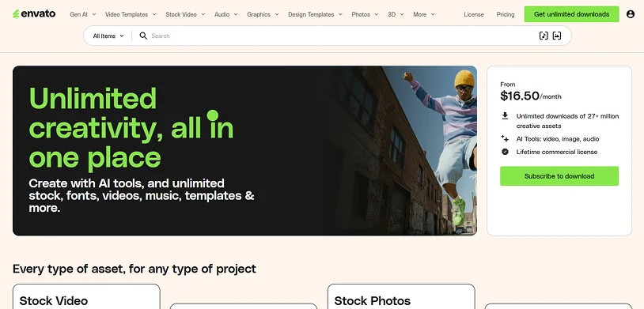Click the download arrow icon beside unlimited downloads

coord(506,116)
